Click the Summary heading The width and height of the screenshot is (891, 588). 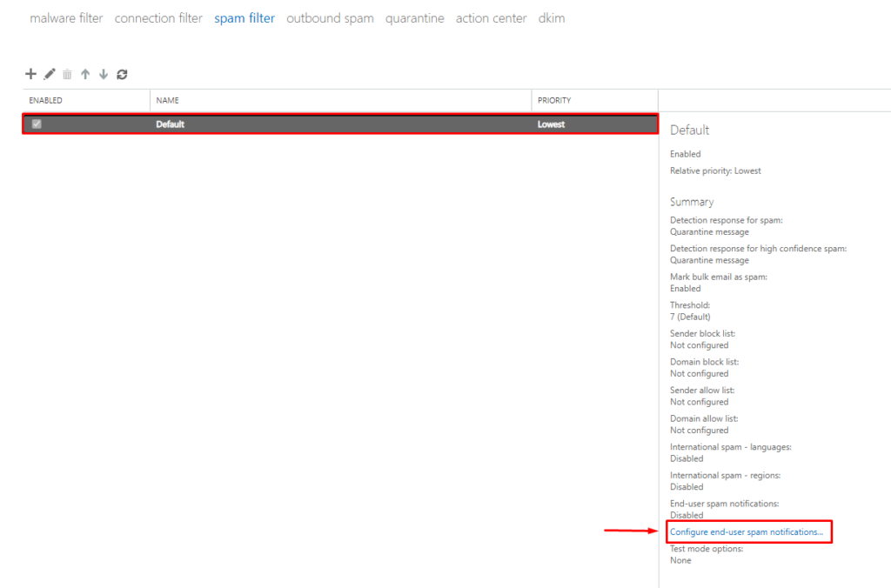click(x=692, y=202)
